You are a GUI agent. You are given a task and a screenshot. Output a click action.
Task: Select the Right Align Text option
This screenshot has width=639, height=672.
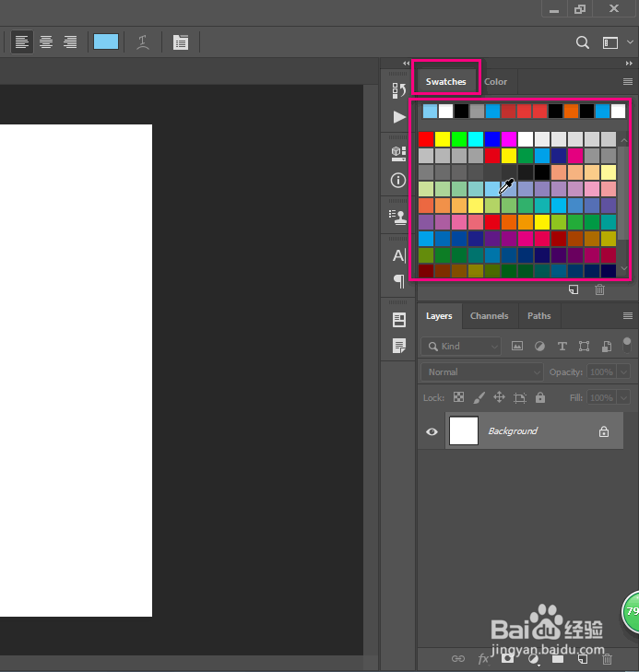coord(70,42)
